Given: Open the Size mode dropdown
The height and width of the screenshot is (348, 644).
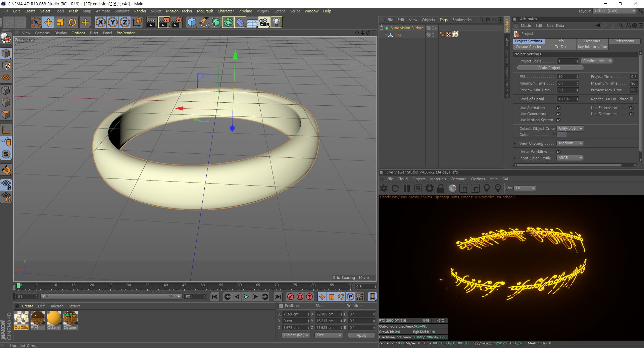Looking at the screenshot, I should (x=329, y=335).
